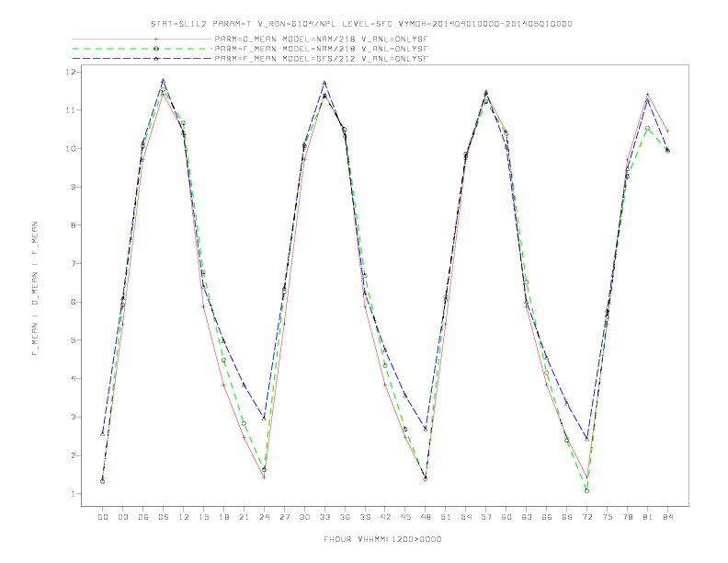Click the chart title starting with STAT=SL1L2
The width and height of the screenshot is (728, 563).
(361, 24)
